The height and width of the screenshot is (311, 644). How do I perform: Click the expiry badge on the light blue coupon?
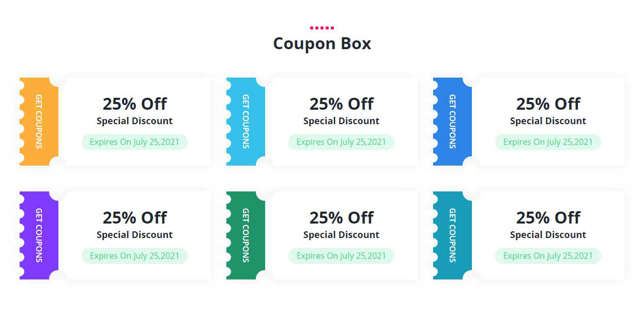pos(341,142)
